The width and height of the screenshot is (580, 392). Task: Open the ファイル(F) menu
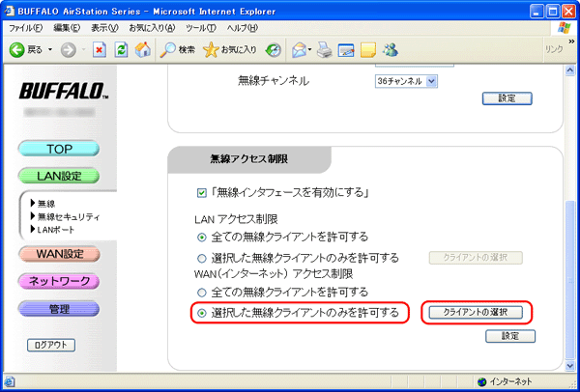point(25,28)
